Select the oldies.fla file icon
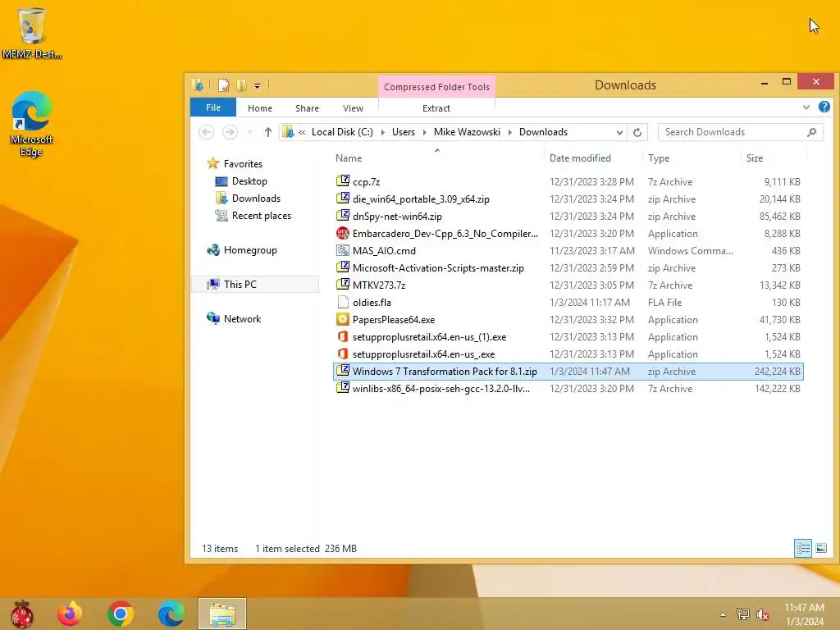This screenshot has height=630, width=840. click(343, 302)
